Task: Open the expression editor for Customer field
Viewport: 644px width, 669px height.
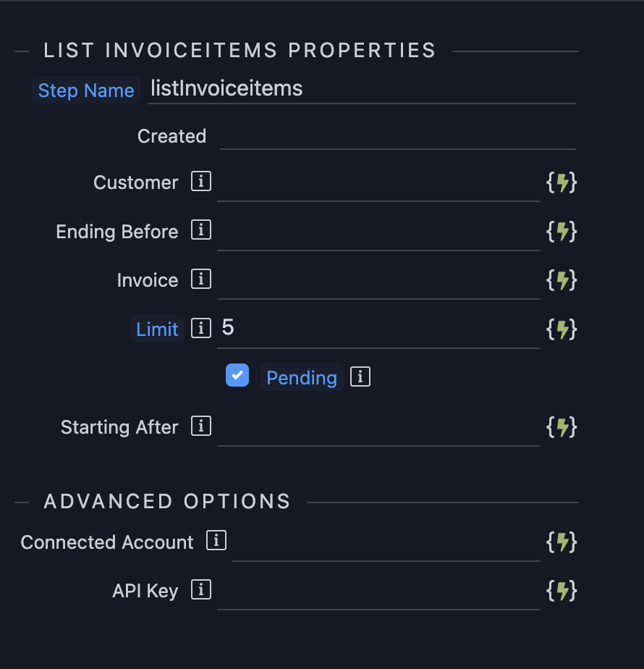Action: pyautogui.click(x=562, y=182)
